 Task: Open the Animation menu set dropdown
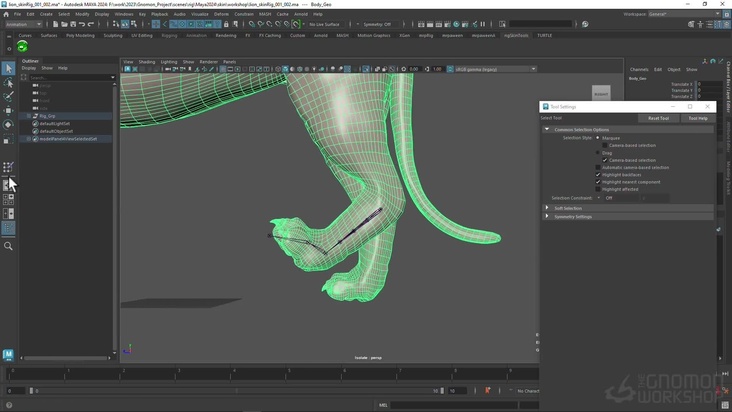pyautogui.click(x=22, y=24)
